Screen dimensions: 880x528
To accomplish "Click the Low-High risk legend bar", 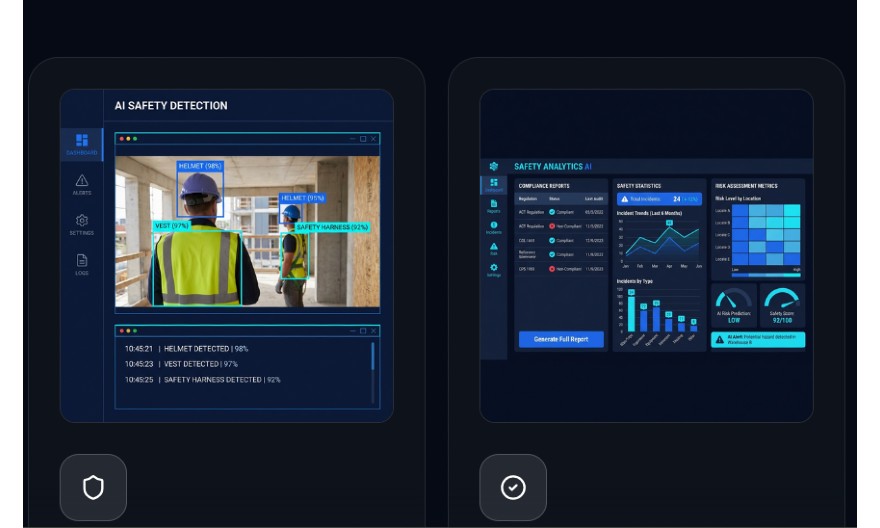I will pyautogui.click(x=766, y=275).
